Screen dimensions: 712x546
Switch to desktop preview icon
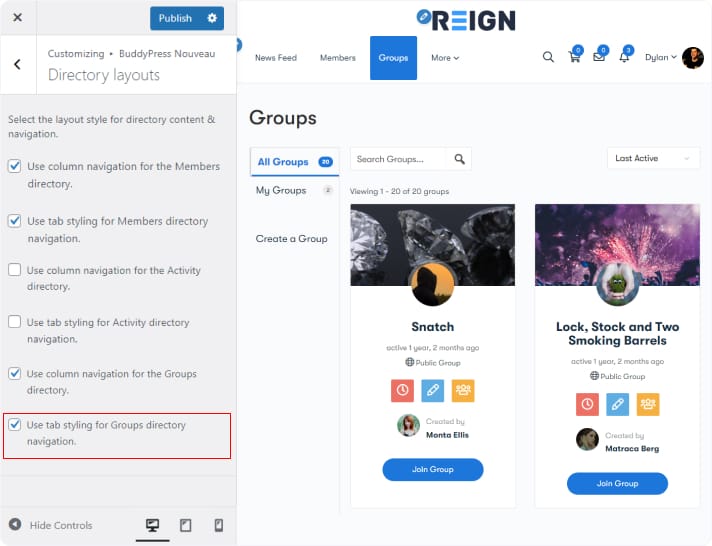pos(152,525)
